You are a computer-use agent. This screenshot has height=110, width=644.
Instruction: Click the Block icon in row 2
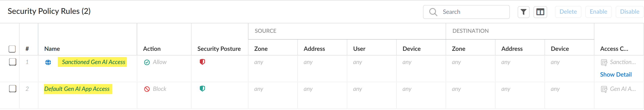pyautogui.click(x=147, y=89)
